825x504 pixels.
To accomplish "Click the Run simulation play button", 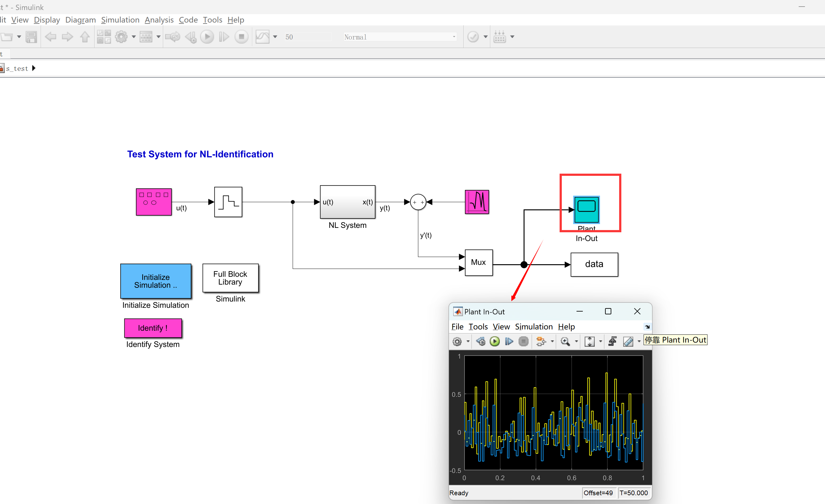I will coord(208,37).
